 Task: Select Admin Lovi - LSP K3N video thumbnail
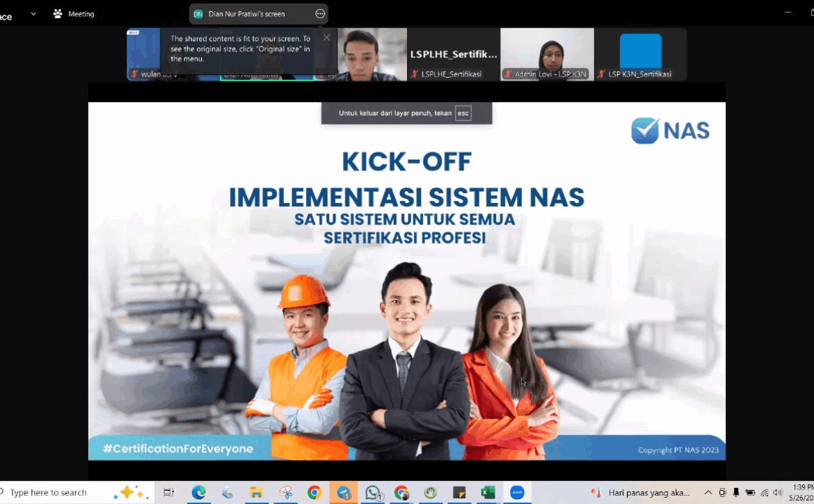point(547,54)
